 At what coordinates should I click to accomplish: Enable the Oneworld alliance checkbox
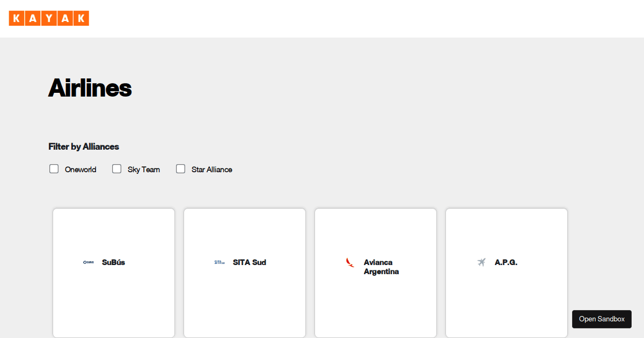coord(54,169)
